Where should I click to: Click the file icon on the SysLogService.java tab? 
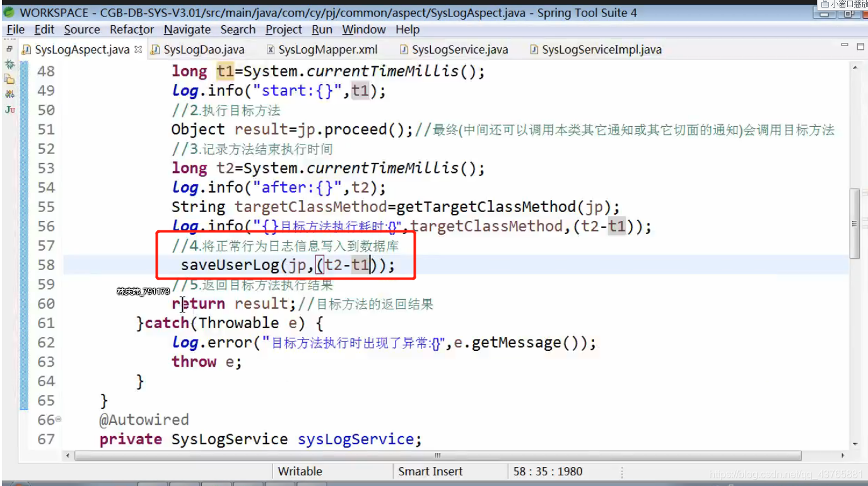pos(404,49)
